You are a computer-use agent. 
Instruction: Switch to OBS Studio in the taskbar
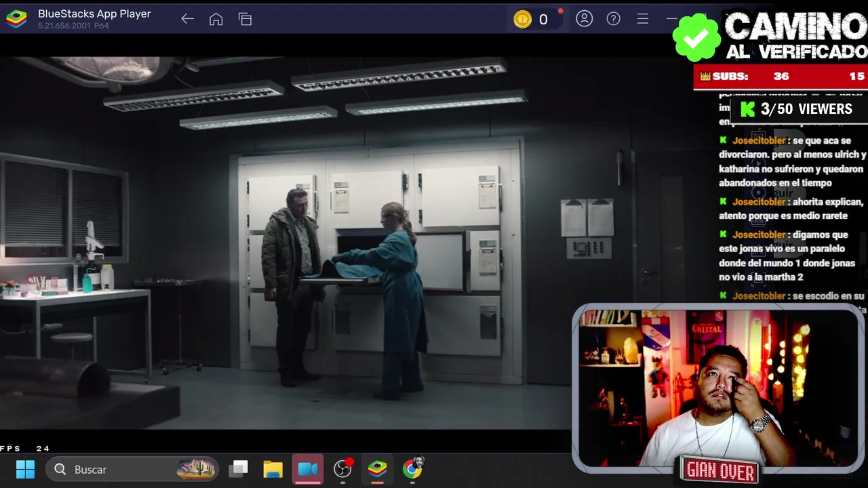pyautogui.click(x=343, y=469)
